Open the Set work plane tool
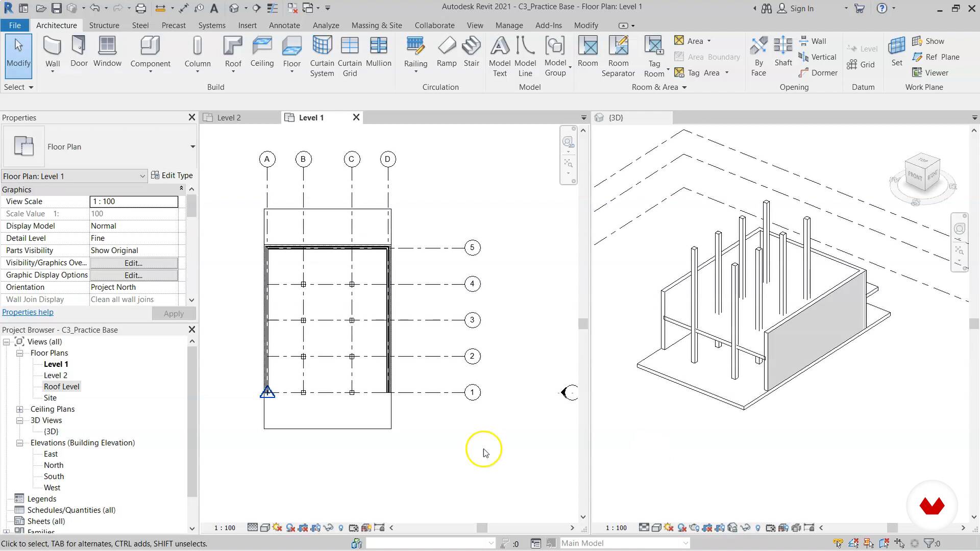The height and width of the screenshot is (551, 980). [897, 52]
